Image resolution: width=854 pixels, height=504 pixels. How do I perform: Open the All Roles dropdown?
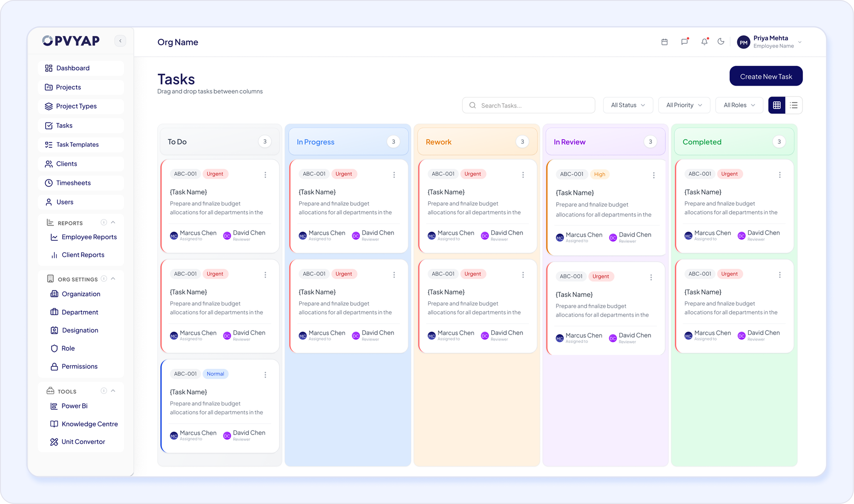pyautogui.click(x=739, y=105)
